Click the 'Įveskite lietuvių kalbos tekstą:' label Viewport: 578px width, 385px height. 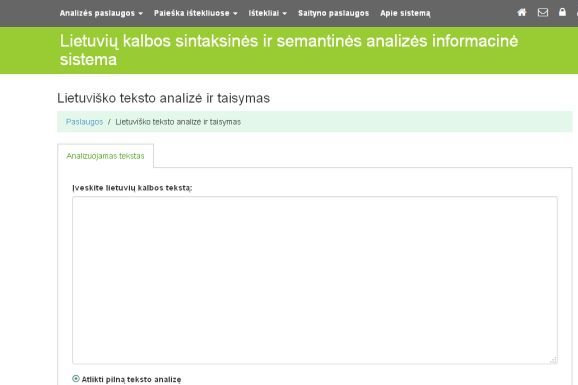click(132, 188)
